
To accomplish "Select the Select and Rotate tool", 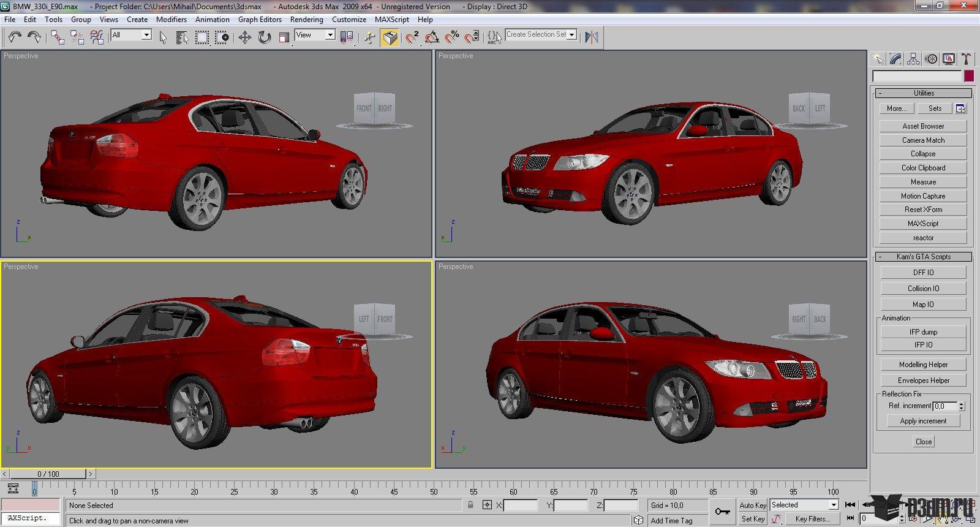I will point(264,37).
